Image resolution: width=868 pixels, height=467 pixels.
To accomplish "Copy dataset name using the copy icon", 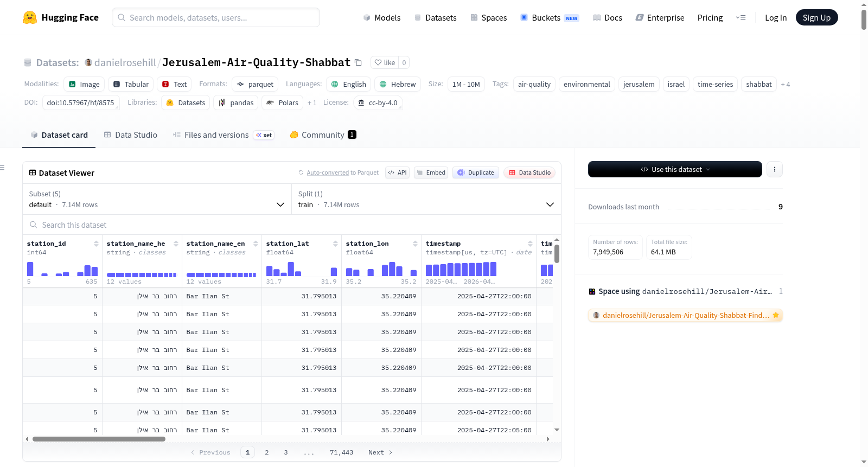I will 358,62.
